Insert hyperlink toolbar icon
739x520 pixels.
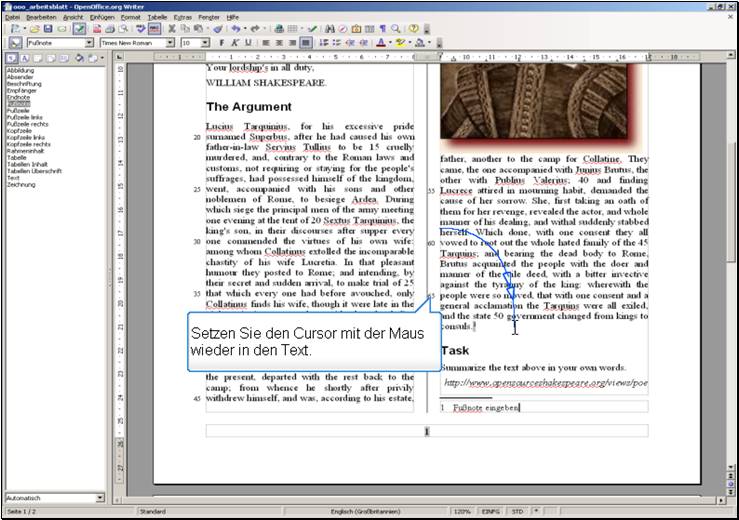tap(279, 29)
